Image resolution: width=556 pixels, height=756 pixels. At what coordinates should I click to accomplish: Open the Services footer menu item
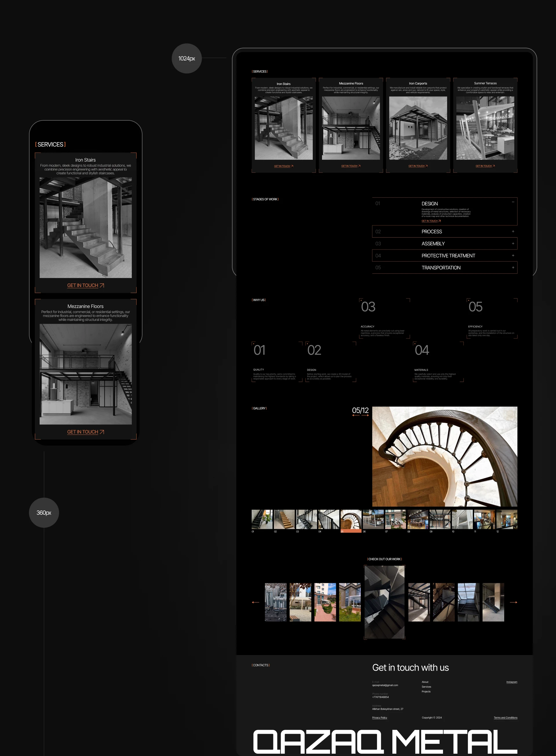426,687
